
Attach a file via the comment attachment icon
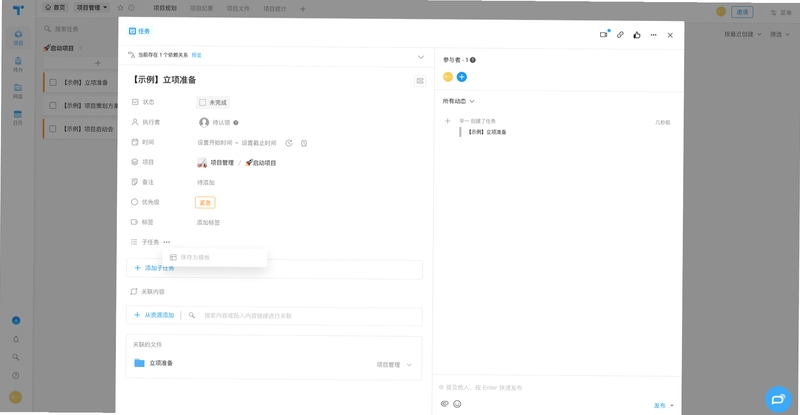(x=444, y=404)
